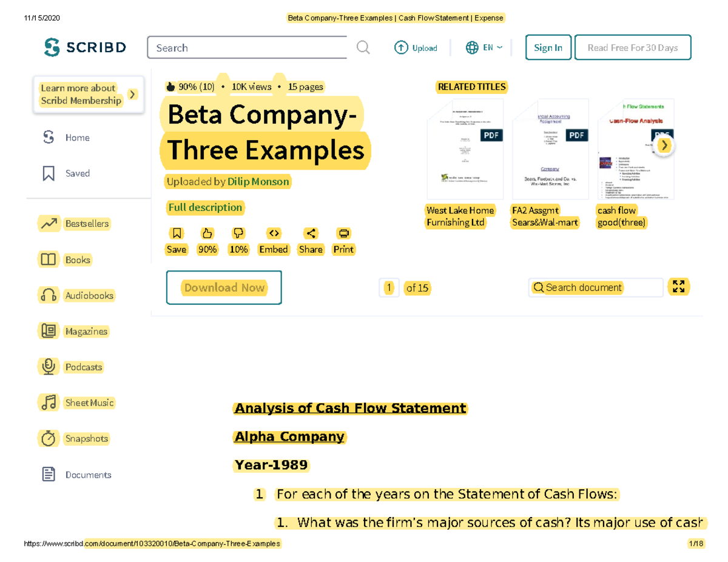Open the Podcasts section
The height and width of the screenshot is (562, 728).
point(83,367)
